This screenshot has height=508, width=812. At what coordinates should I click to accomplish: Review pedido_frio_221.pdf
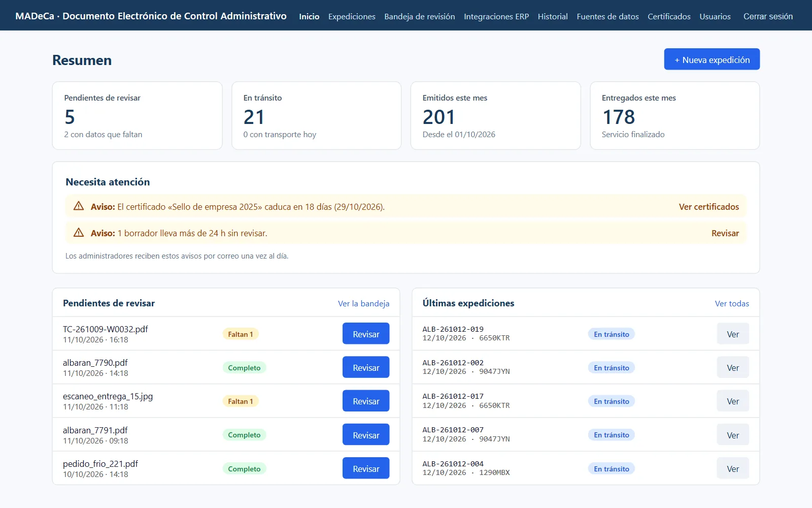[x=366, y=468]
